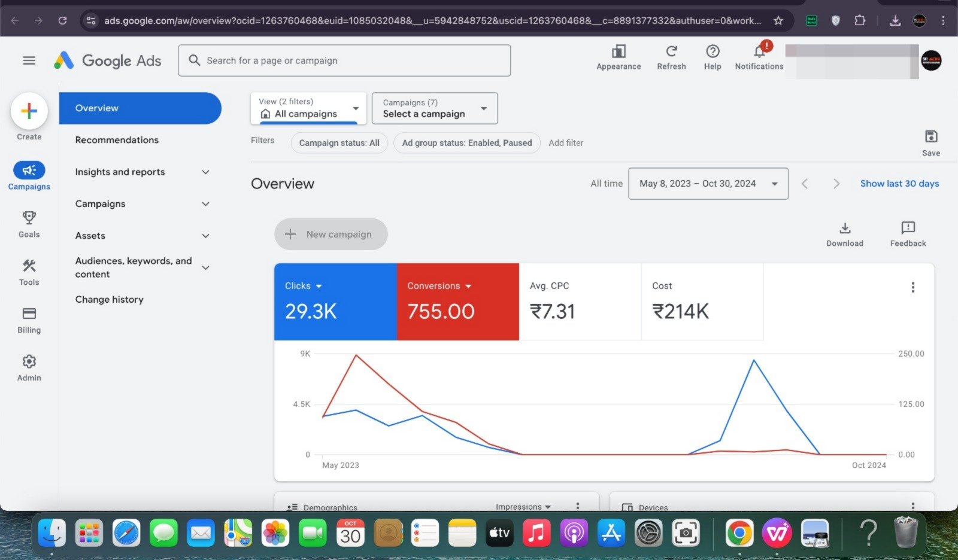Select the red Conversions metric tile

pos(457,302)
